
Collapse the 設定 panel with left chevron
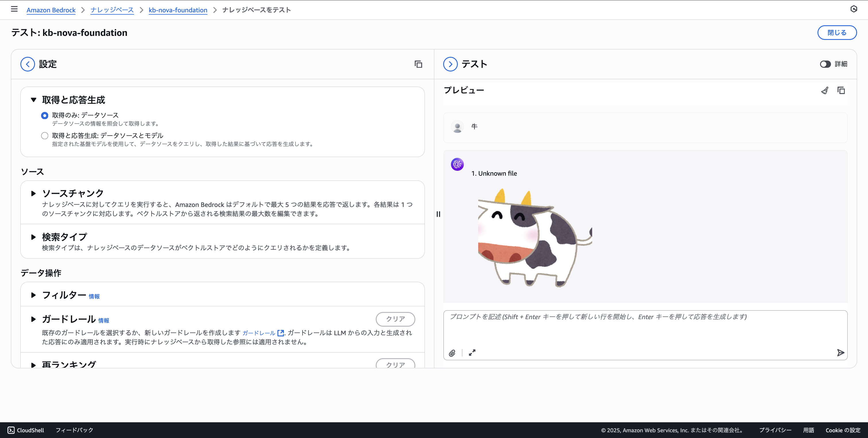click(28, 64)
